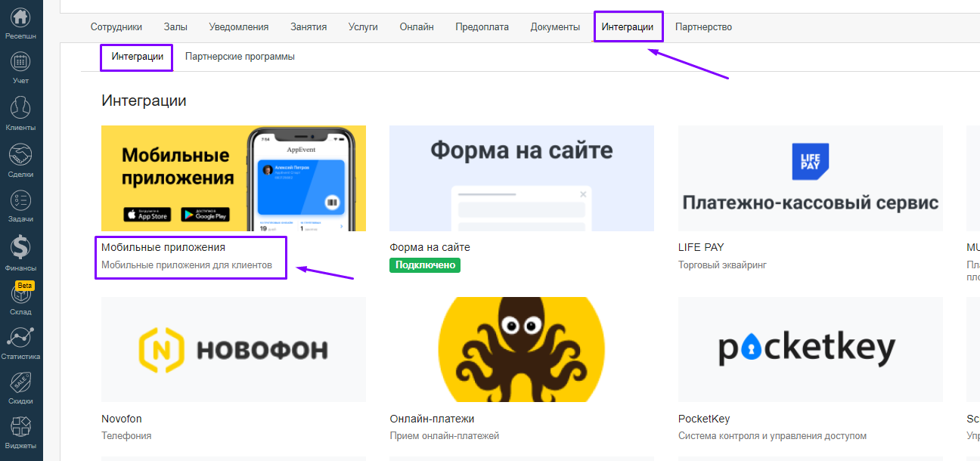
Task: Click the Интеграции page heading
Action: tap(144, 101)
